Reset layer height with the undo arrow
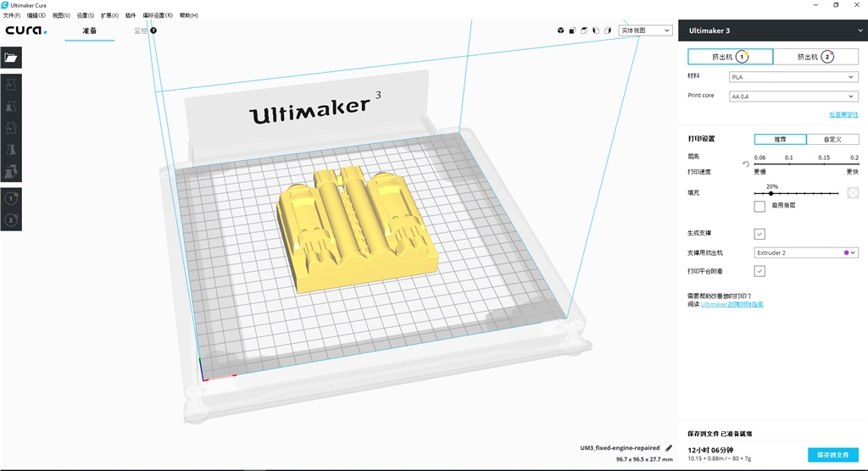This screenshot has width=868, height=471. (x=746, y=164)
